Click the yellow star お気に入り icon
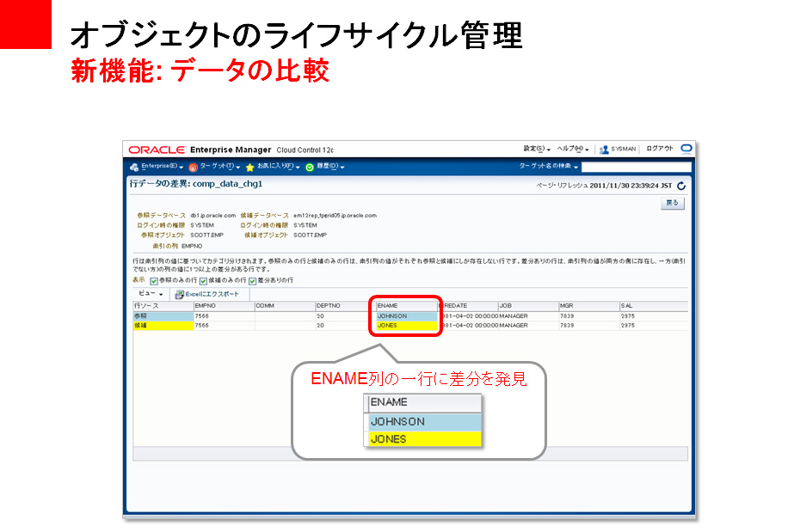 pos(250,167)
